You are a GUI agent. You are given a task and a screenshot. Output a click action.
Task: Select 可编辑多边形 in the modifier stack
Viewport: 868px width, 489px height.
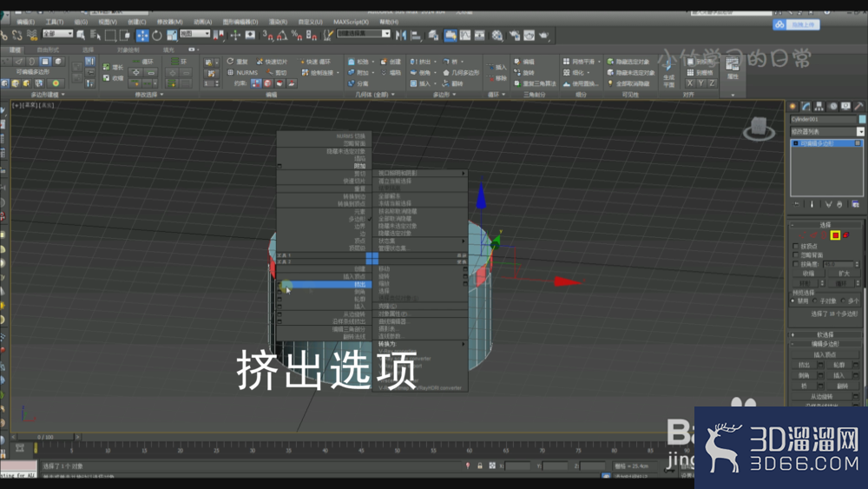click(827, 143)
